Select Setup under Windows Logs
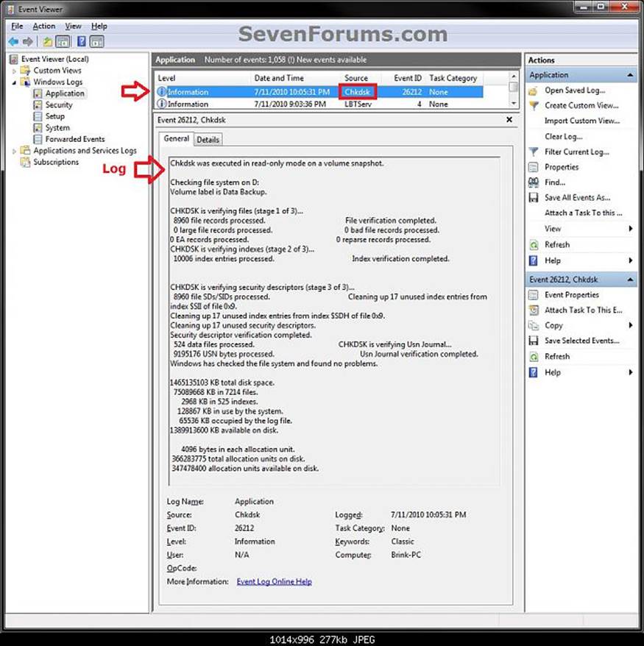644x646 pixels. 54,116
